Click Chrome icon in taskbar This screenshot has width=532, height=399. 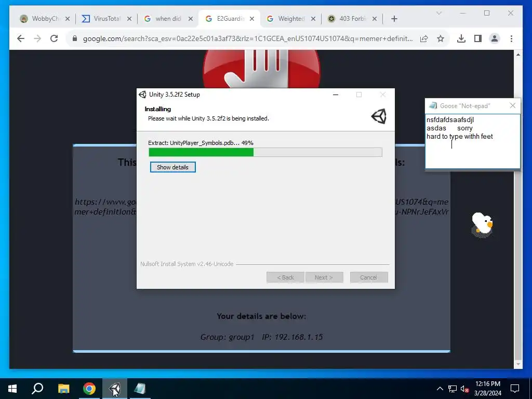[x=89, y=389]
